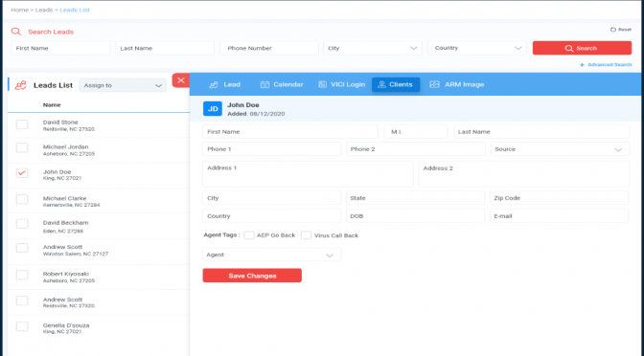Viewport: 644px width, 356px height.
Task: Click the form Country field
Action: click(x=271, y=216)
